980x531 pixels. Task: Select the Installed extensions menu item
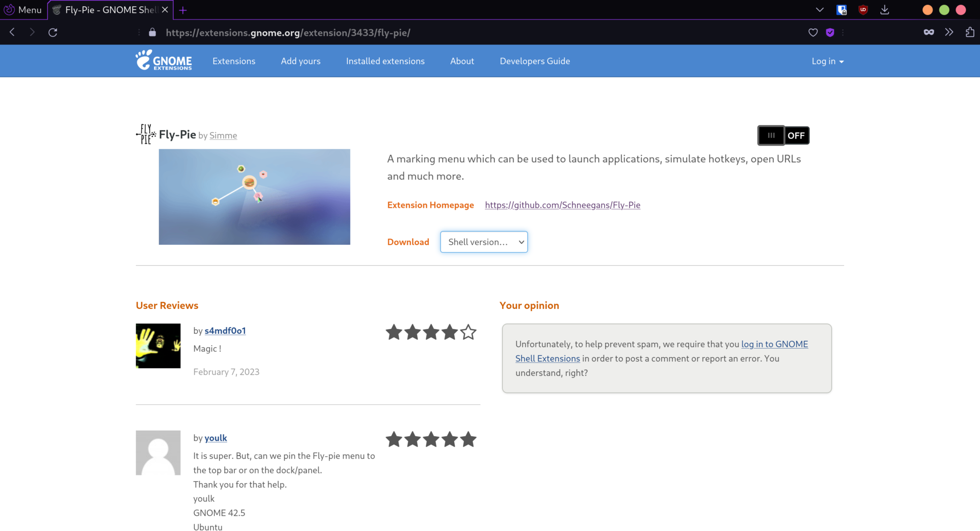(385, 61)
